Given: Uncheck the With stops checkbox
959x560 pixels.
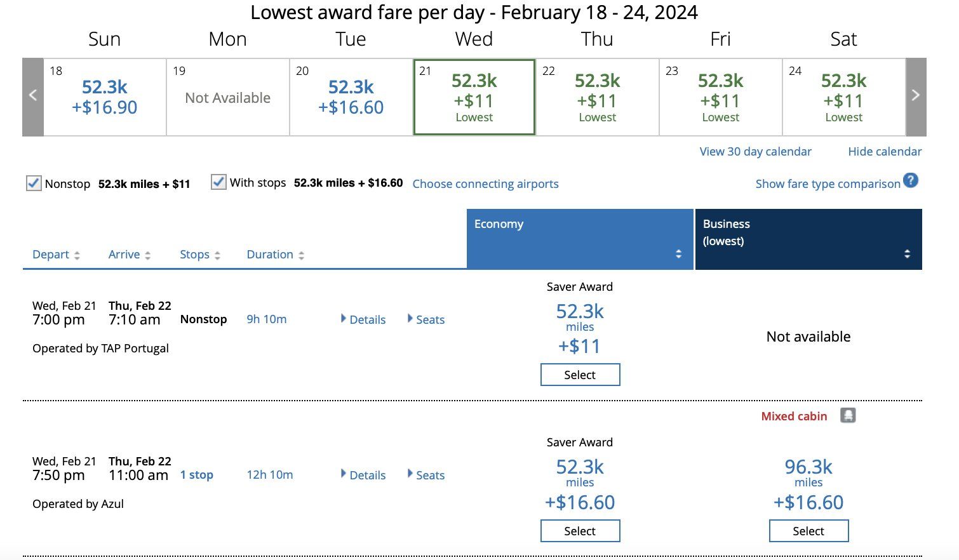Looking at the screenshot, I should [218, 183].
